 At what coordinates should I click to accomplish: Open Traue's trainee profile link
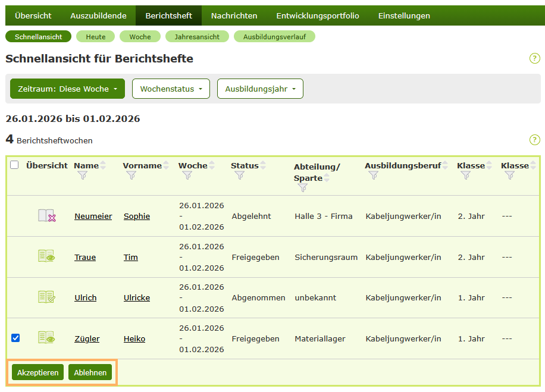(x=85, y=256)
